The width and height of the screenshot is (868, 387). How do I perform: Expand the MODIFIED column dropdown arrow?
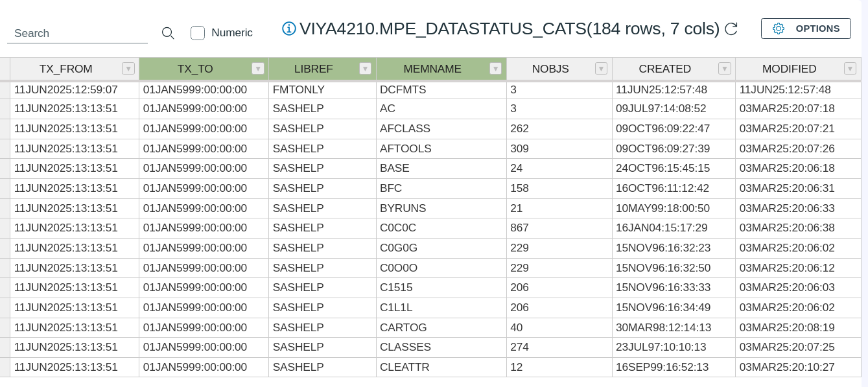[x=850, y=69]
